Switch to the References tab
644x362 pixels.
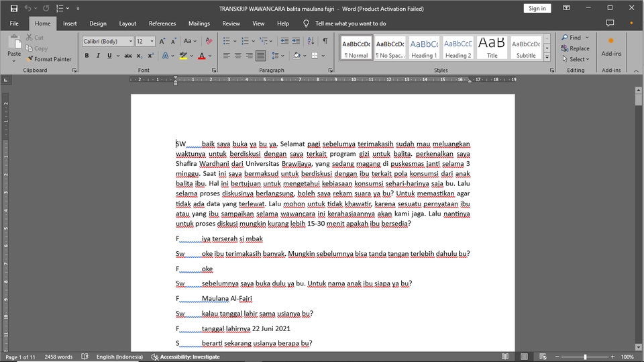point(162,24)
